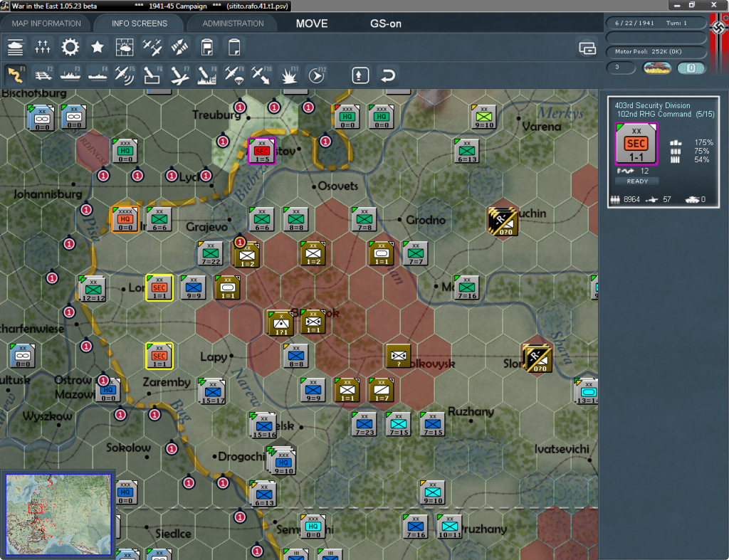Select the Soviet 1=7 counter
The image size is (729, 560).
(x=382, y=390)
